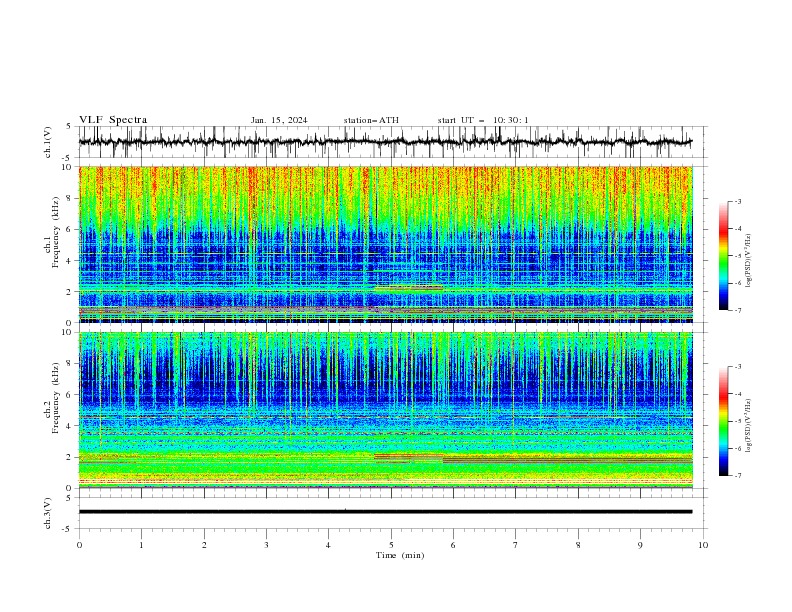Select the date text "Jan. 15, 2024"
This screenshot has height=612, width=792.
pos(279,120)
